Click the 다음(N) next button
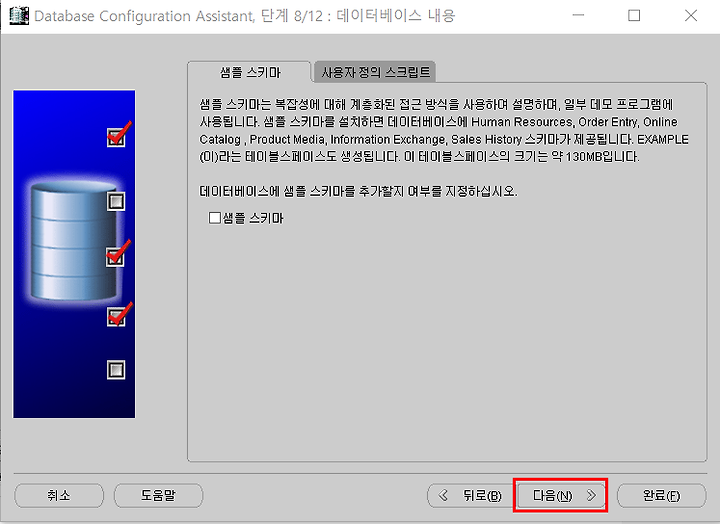 coord(561,496)
